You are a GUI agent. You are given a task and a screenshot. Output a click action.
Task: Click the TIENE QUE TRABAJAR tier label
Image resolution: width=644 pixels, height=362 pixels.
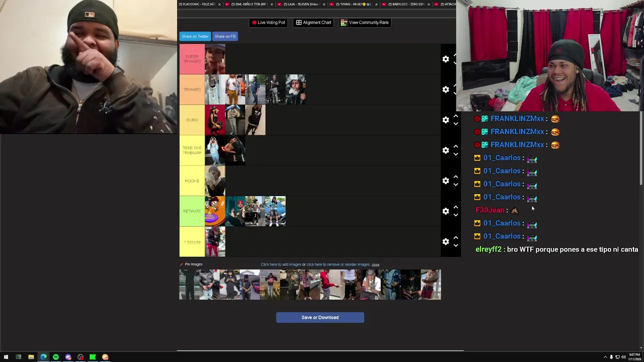[192, 150]
